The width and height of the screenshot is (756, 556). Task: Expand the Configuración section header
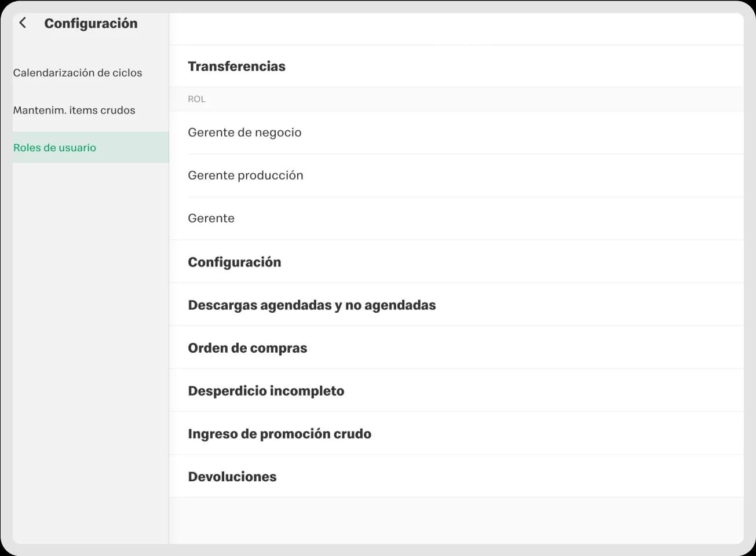[234, 261]
